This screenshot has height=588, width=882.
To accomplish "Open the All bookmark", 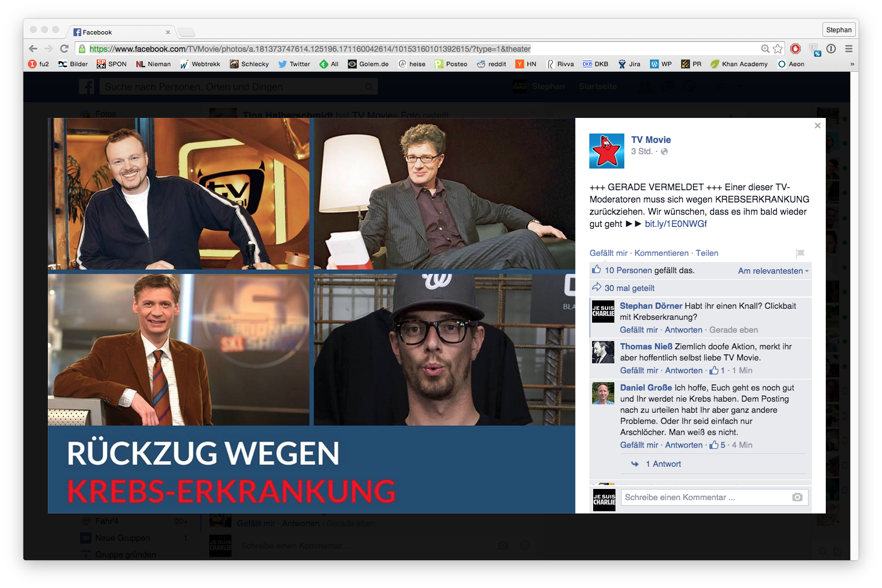I will pyautogui.click(x=329, y=64).
